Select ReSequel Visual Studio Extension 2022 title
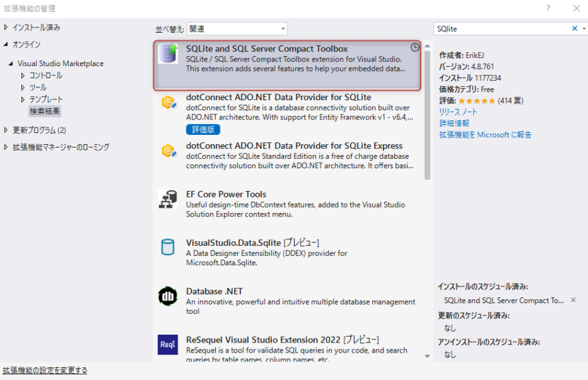Screen dimensions: 588x380 (x=283, y=339)
